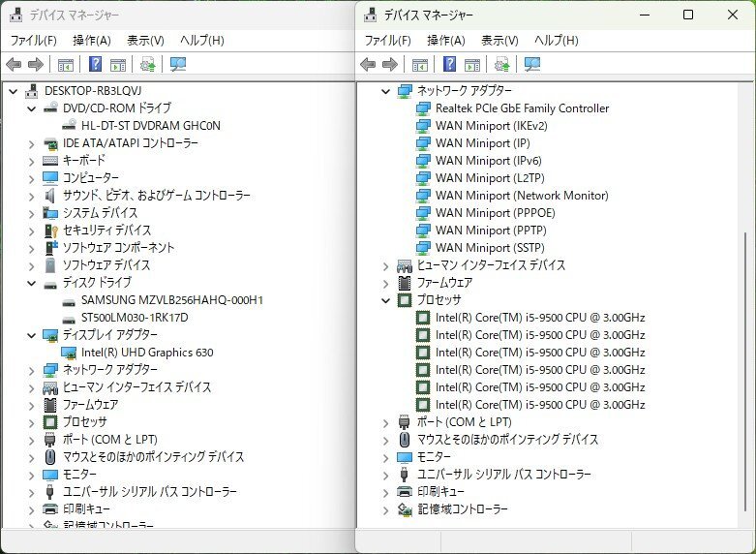Image resolution: width=756 pixels, height=554 pixels.
Task: Expand キーボード node in left window
Action: [31, 161]
